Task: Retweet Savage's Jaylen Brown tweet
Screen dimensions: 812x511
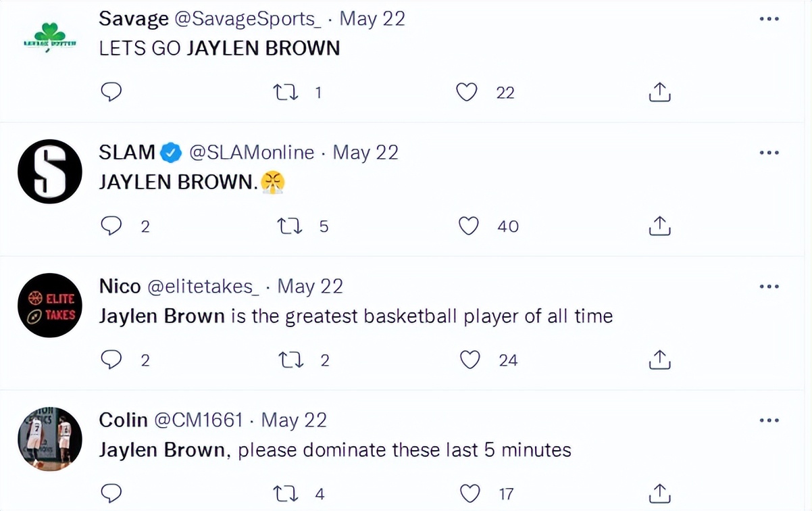Action: pos(284,92)
